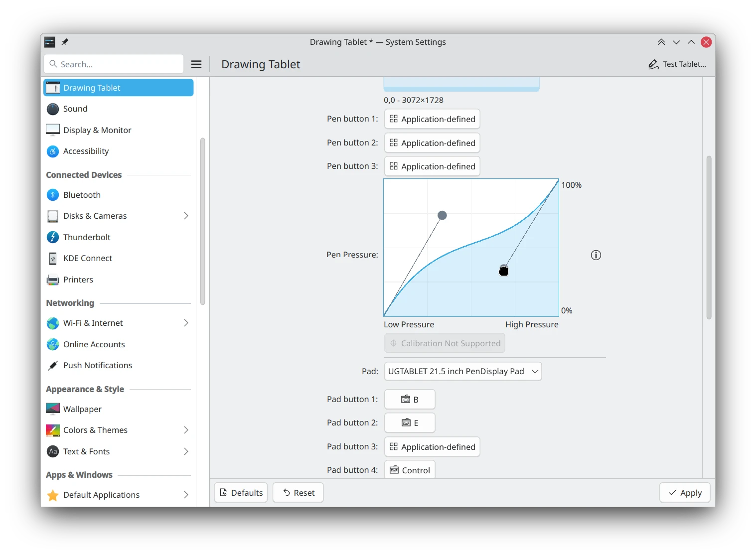Click the Sound sidebar icon
Screen dimensions: 756x555
pos(53,109)
